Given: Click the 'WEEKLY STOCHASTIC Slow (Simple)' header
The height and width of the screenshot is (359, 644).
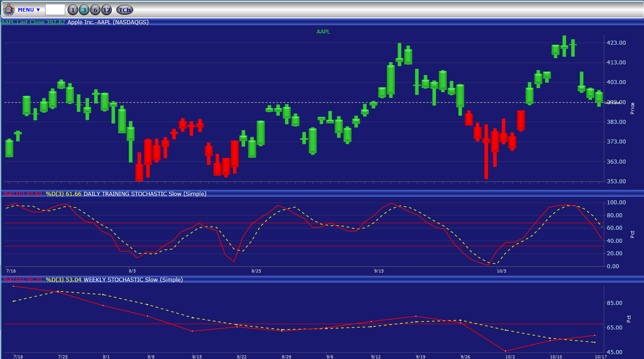Looking at the screenshot, I should (133, 279).
